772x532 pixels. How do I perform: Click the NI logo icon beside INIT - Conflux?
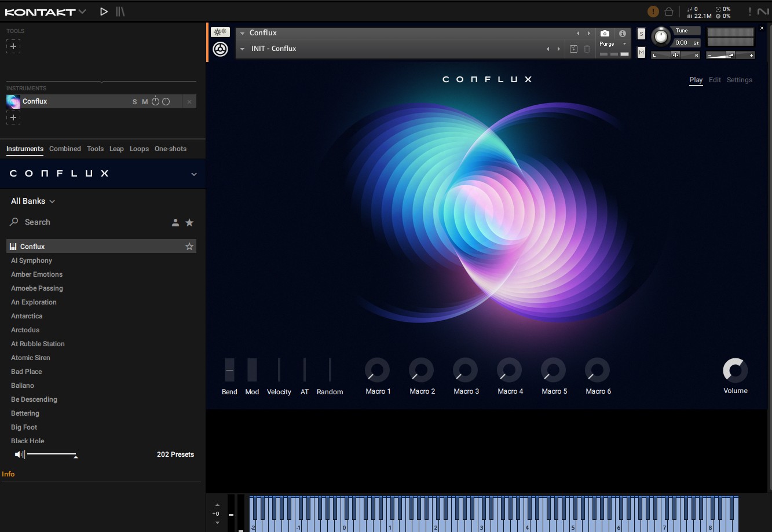click(220, 49)
